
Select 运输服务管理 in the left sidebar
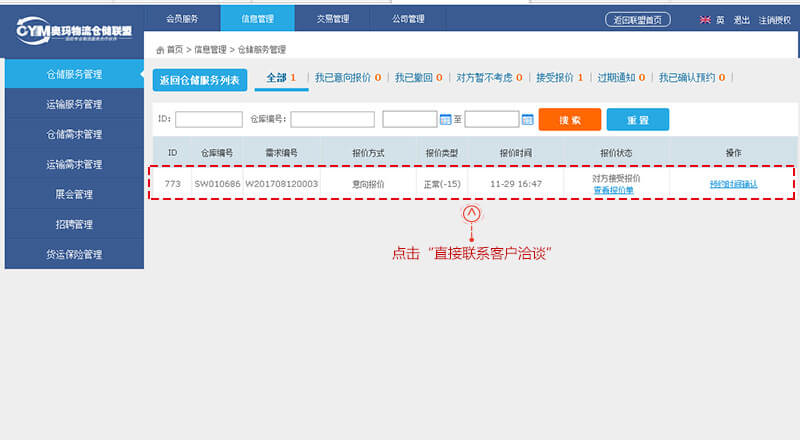[x=74, y=104]
